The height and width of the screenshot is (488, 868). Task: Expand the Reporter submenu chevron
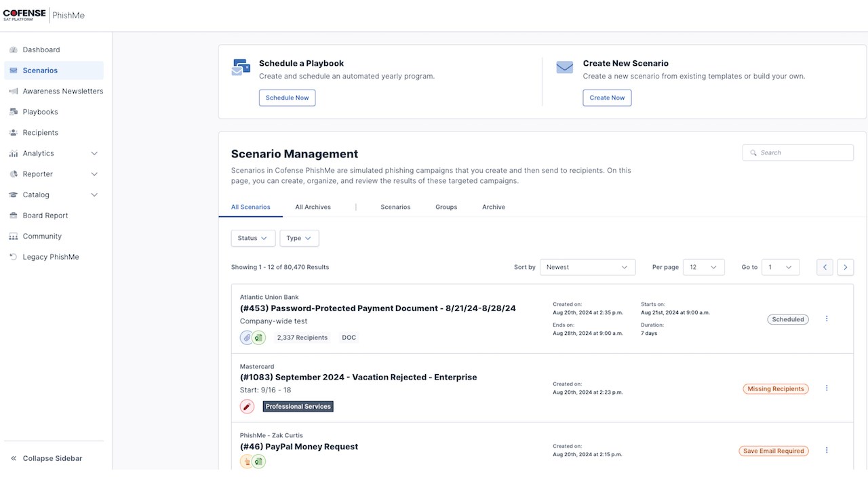(x=94, y=174)
